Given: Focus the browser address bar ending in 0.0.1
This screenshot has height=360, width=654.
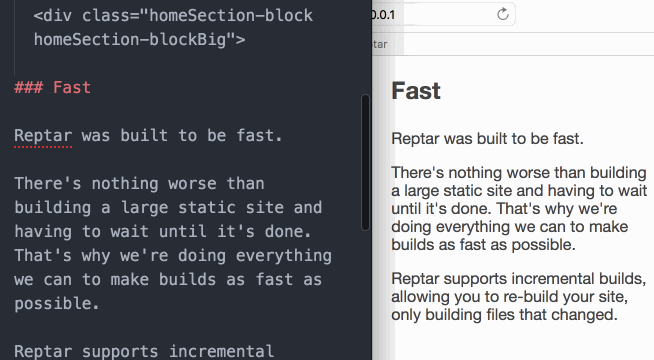Looking at the screenshot, I should tap(443, 14).
